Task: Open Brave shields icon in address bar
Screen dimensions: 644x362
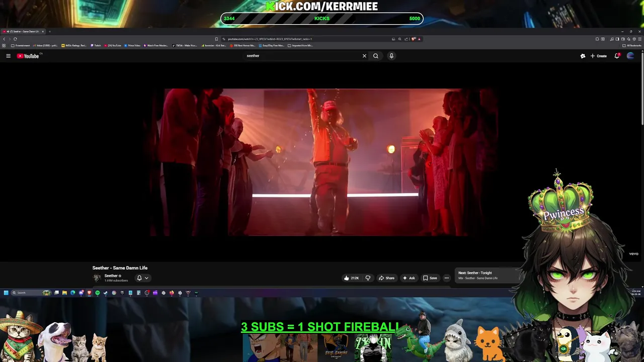Action: 413,39
